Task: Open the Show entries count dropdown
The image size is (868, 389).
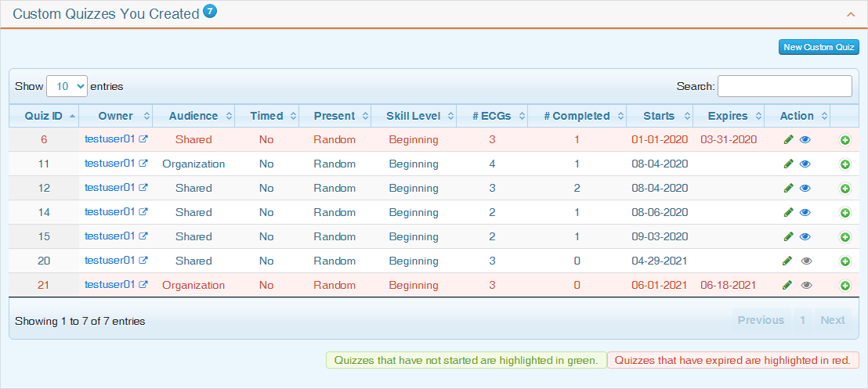Action: pos(67,86)
